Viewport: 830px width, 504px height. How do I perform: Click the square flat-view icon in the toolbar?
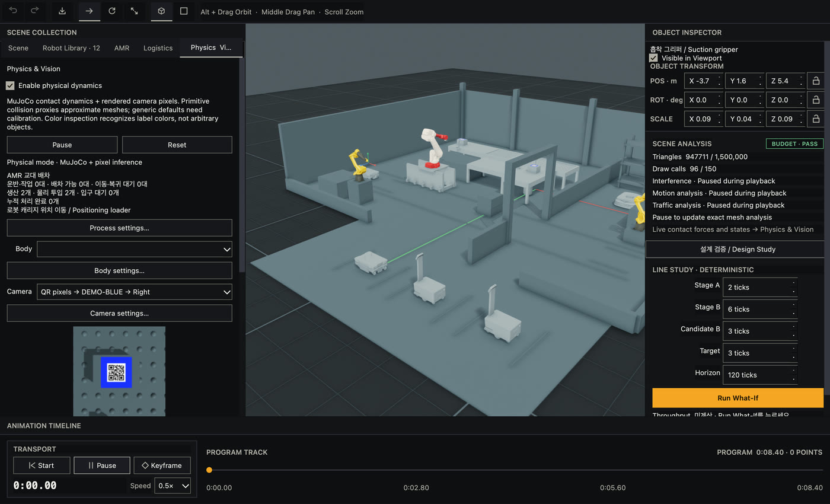click(x=184, y=11)
